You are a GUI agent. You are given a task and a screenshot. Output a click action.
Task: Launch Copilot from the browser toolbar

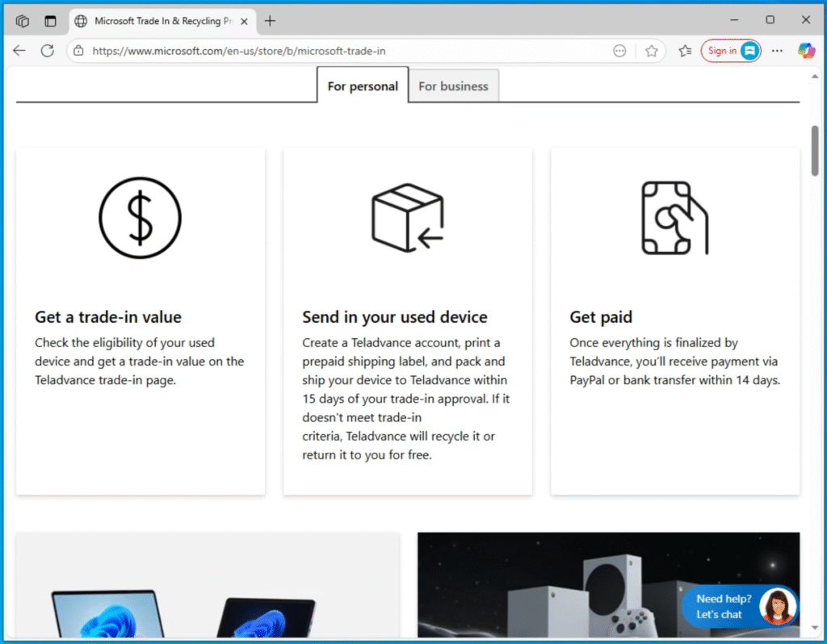(x=806, y=50)
